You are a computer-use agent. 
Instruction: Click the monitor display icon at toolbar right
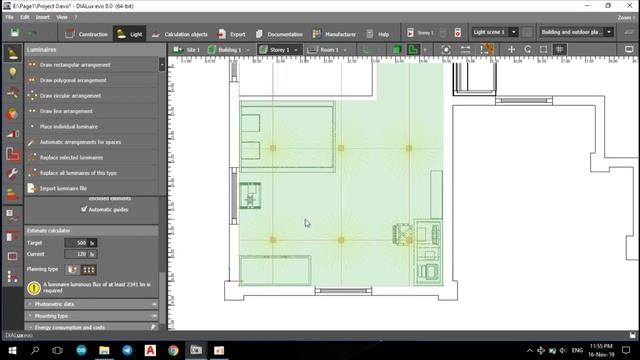tap(629, 50)
